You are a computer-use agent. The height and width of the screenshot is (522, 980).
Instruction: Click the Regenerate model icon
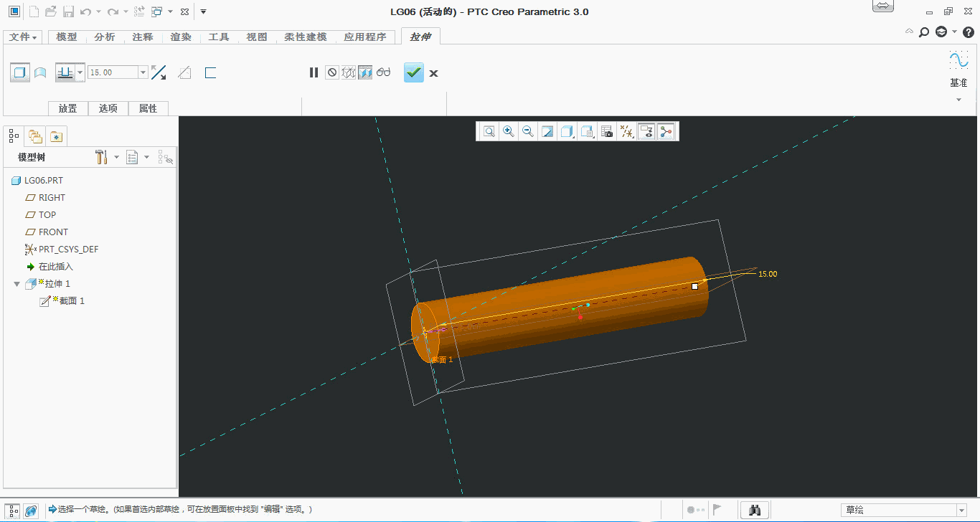click(x=139, y=11)
